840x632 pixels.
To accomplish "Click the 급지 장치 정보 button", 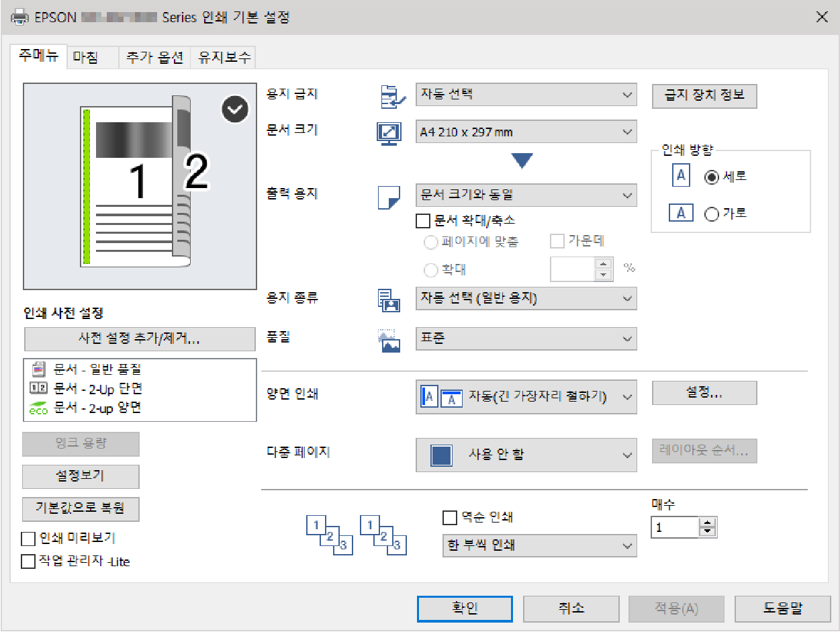I will click(x=704, y=95).
